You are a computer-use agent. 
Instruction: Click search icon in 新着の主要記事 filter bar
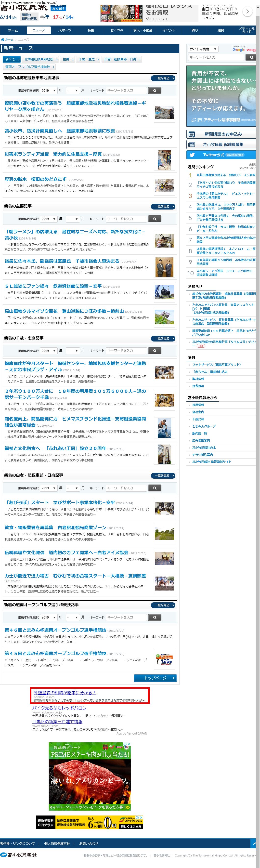(155, 219)
